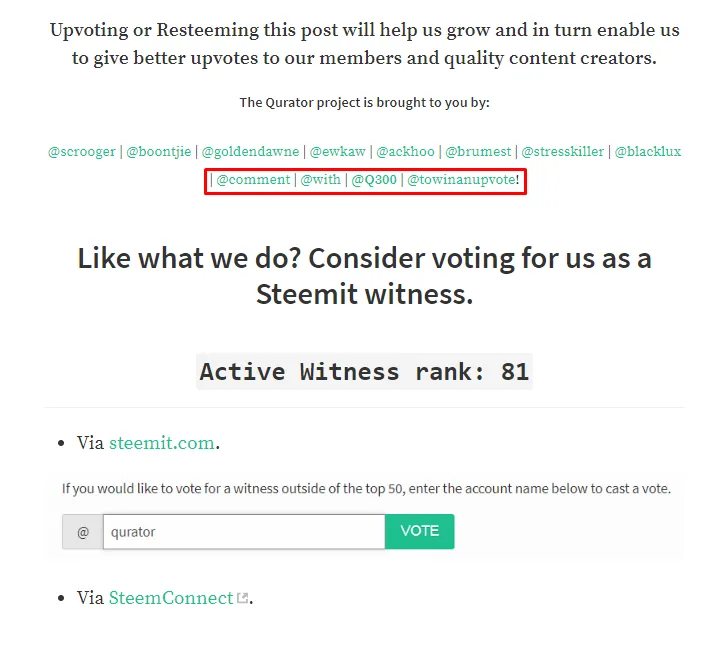The width and height of the screenshot is (724, 649).
Task: Click the Consider voting for us heading
Action: click(364, 276)
